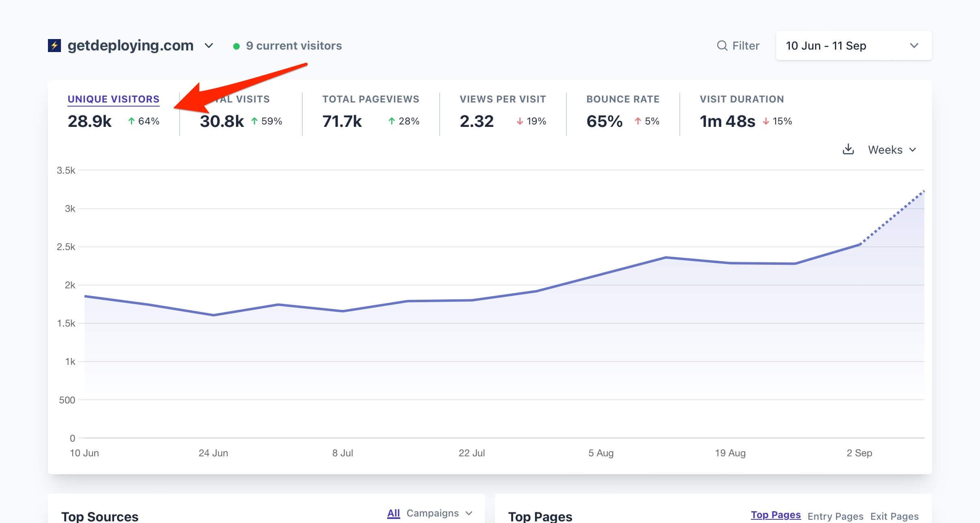
Task: Click the 1m 48s visit duration value
Action: click(727, 121)
